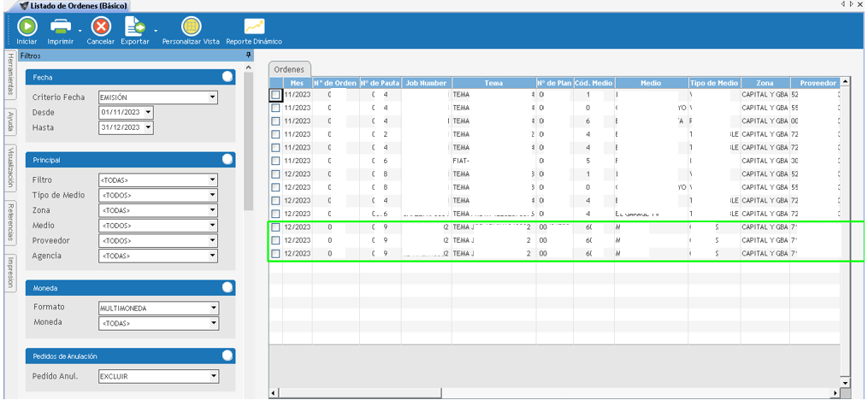Click the Filtros panel vertical scrollbar thumb
This screenshot has width=868, height=400.
pos(248,141)
